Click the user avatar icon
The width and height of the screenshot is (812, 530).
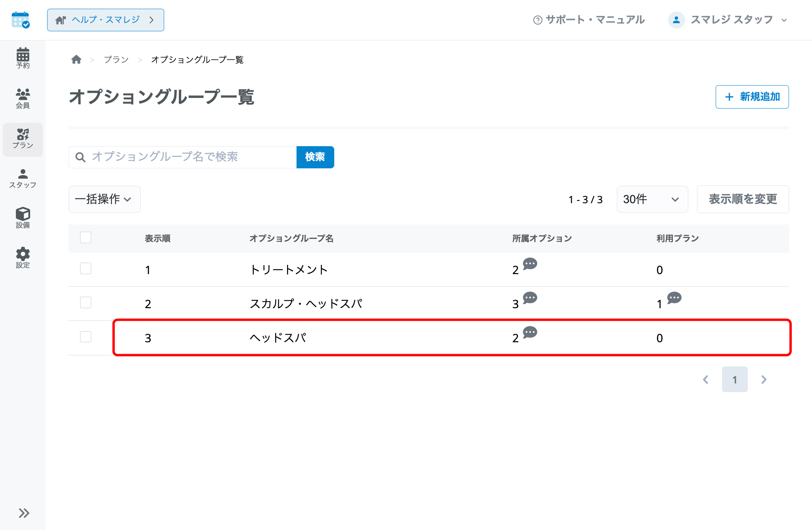coord(676,20)
